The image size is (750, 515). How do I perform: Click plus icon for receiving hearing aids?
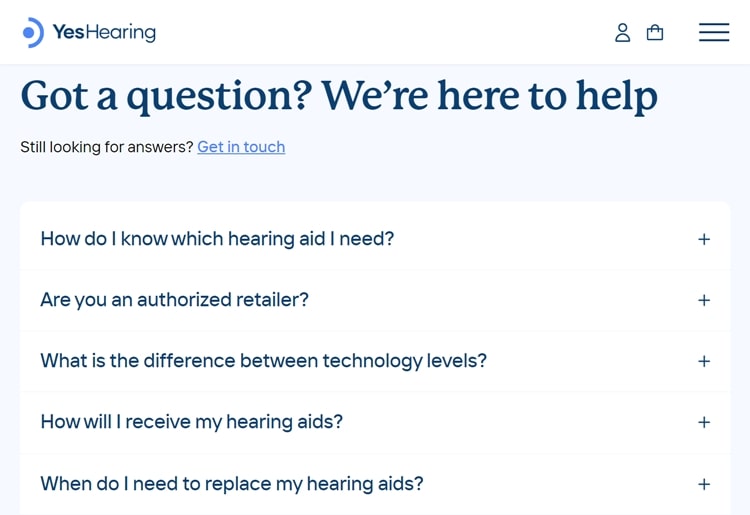(704, 422)
